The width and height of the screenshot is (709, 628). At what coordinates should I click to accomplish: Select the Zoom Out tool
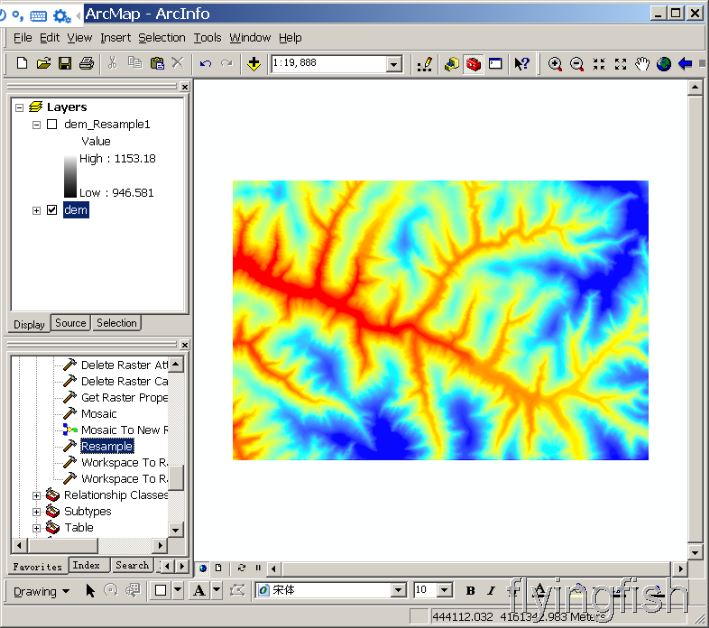577,64
